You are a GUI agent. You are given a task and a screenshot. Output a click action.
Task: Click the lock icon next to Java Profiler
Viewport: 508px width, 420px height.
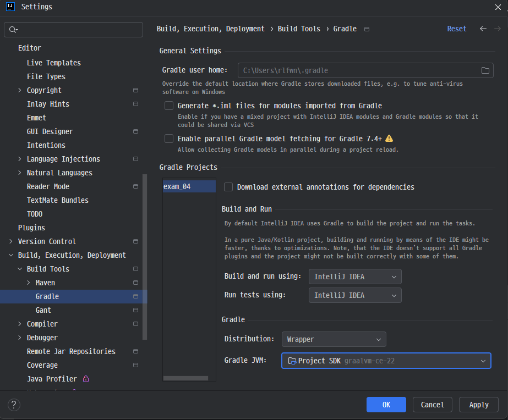click(x=86, y=379)
